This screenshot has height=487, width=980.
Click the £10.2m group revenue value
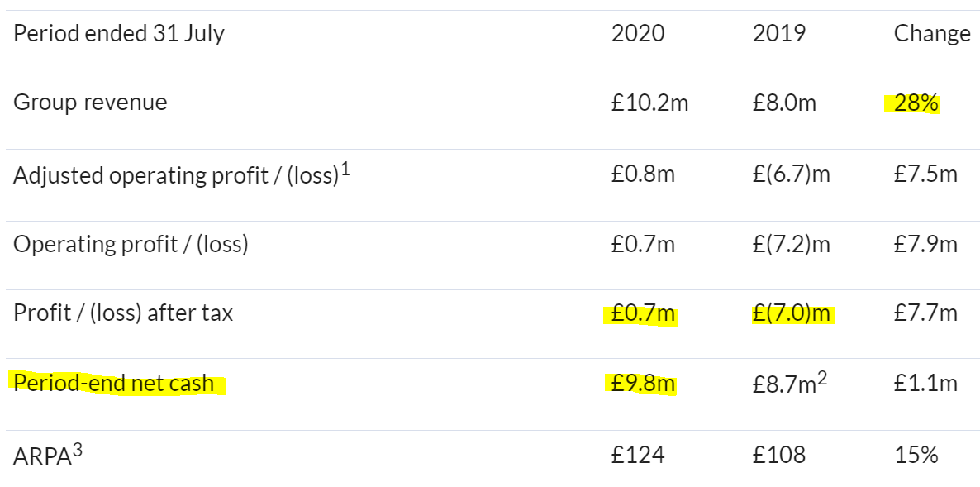pyautogui.click(x=649, y=103)
